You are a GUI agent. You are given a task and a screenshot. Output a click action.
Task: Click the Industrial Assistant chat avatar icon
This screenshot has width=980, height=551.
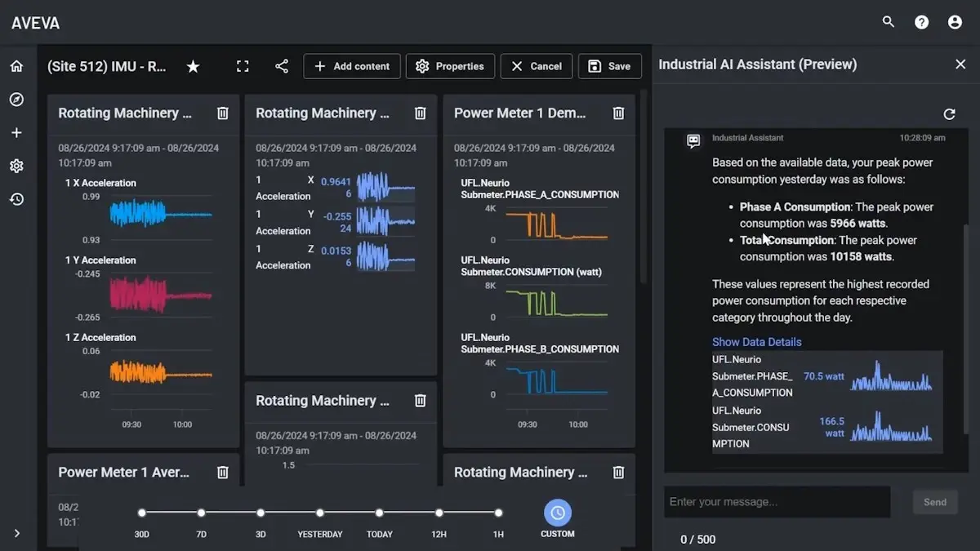pyautogui.click(x=693, y=141)
